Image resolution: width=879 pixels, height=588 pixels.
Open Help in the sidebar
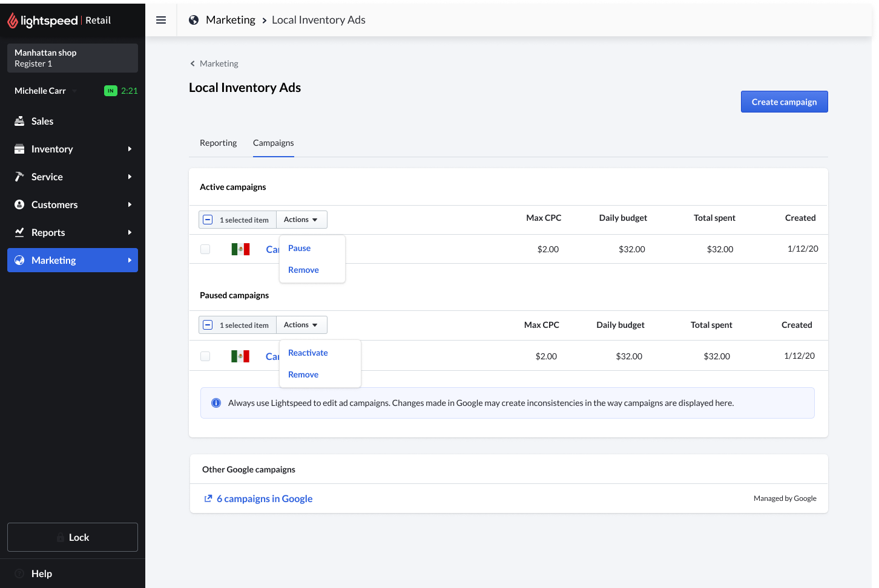[42, 573]
